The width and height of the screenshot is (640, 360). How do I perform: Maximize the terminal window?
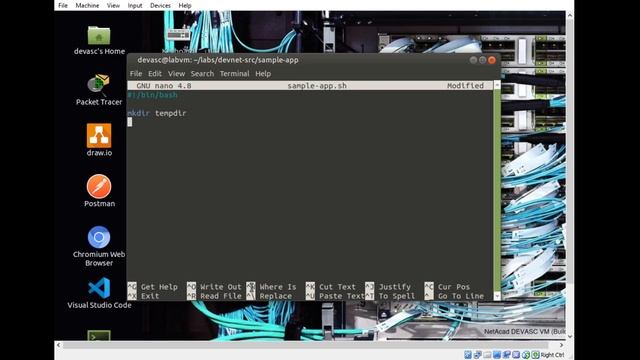[482, 60]
